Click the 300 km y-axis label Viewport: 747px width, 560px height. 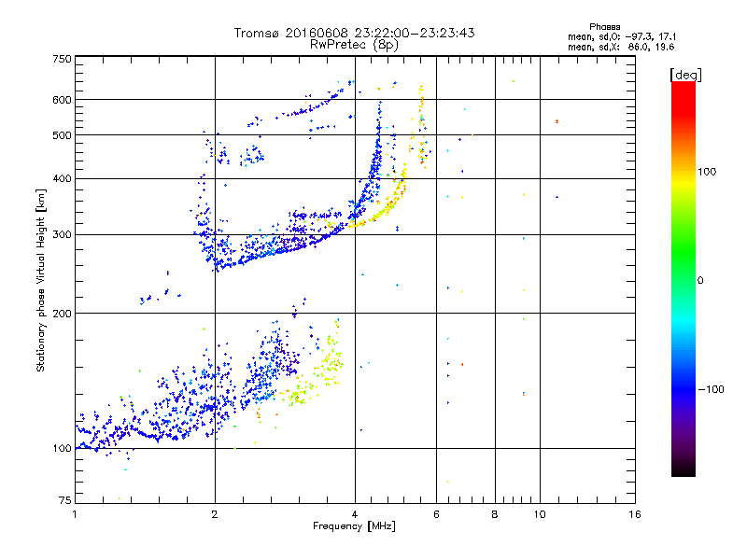62,235
